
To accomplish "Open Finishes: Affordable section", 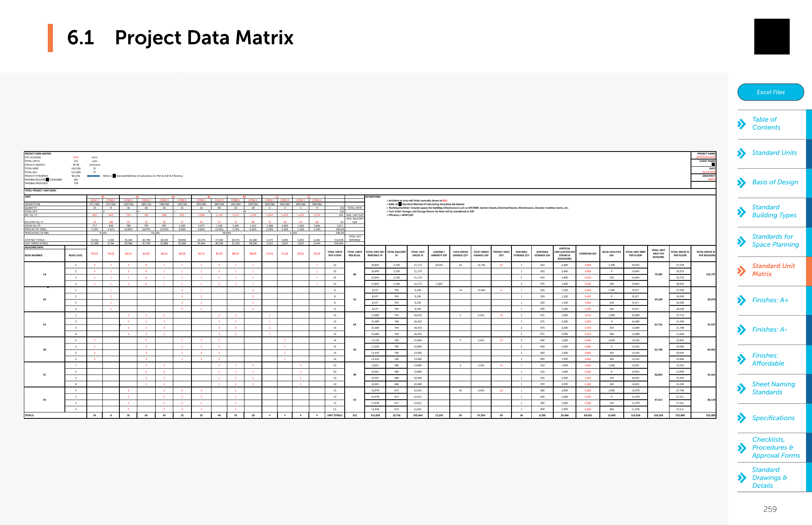I will pyautogui.click(x=768, y=360).
